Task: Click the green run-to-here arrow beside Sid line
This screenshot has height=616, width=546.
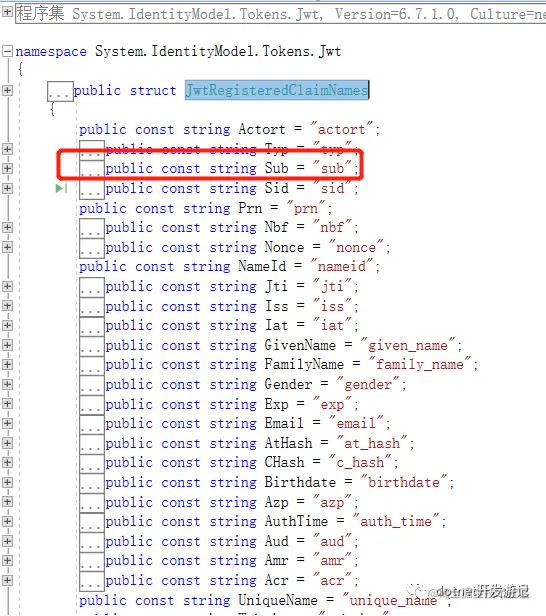Action: point(61,189)
